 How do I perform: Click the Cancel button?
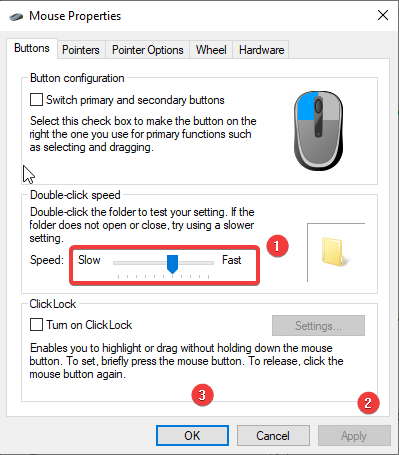click(x=273, y=436)
